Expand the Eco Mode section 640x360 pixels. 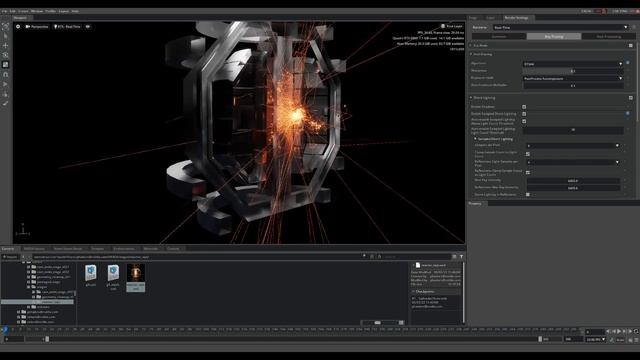point(471,45)
